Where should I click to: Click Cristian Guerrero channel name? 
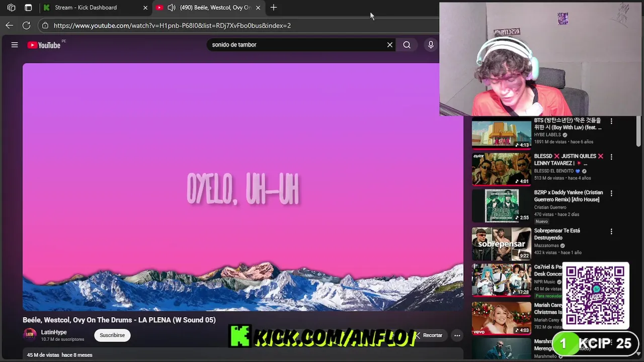(550, 207)
